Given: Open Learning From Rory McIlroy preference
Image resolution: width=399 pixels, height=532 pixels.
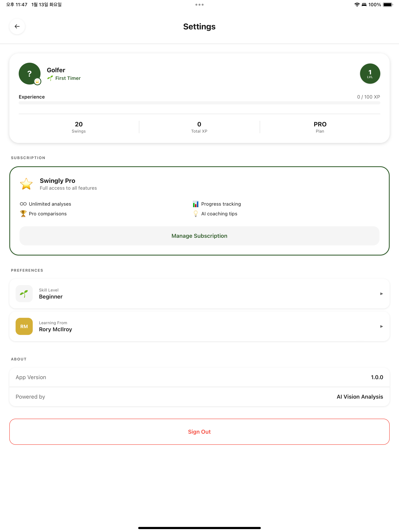Looking at the screenshot, I should click(199, 326).
